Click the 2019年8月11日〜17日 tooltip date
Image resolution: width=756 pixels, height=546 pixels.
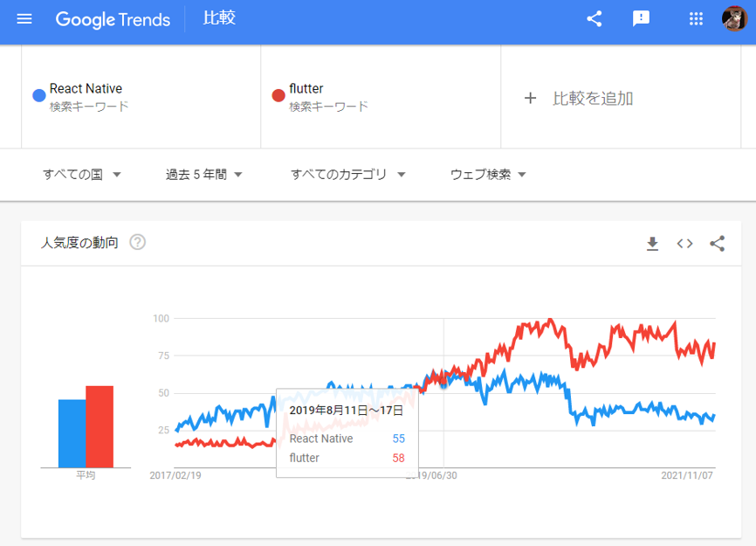tap(346, 410)
